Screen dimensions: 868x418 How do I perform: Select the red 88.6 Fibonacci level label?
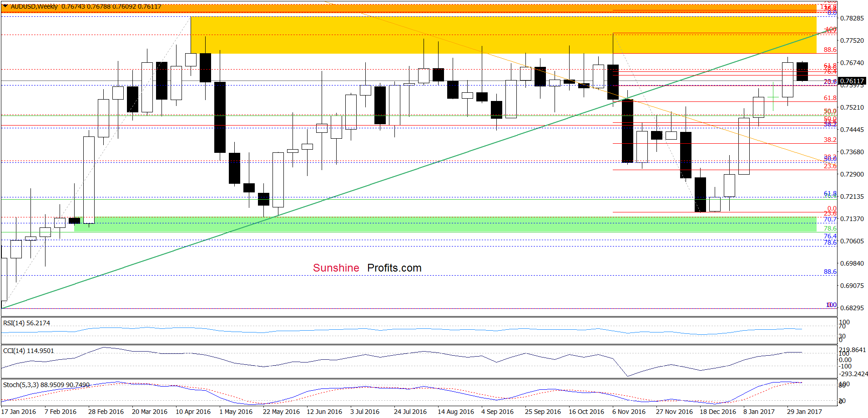830,50
